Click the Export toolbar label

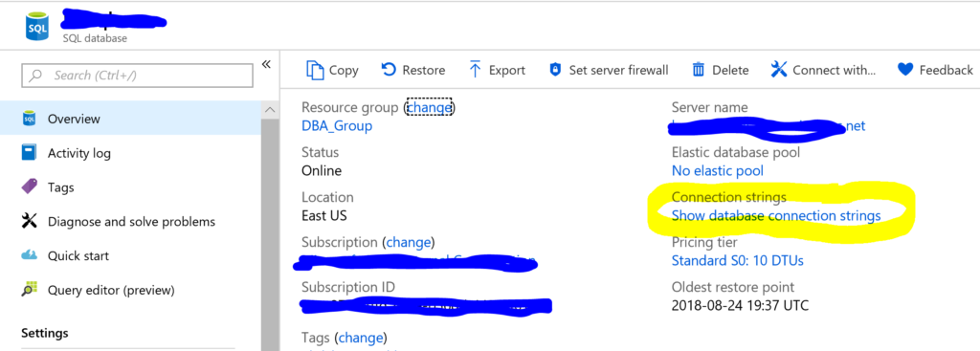click(507, 71)
